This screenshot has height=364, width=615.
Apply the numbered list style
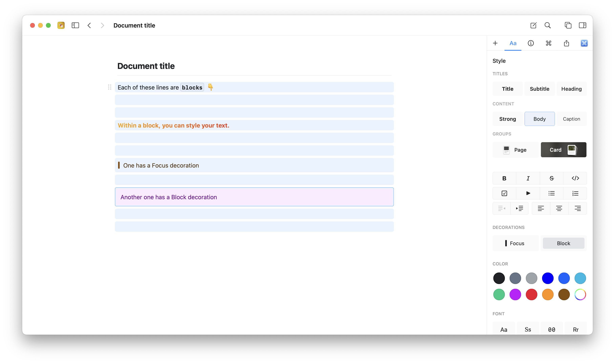coord(575,193)
